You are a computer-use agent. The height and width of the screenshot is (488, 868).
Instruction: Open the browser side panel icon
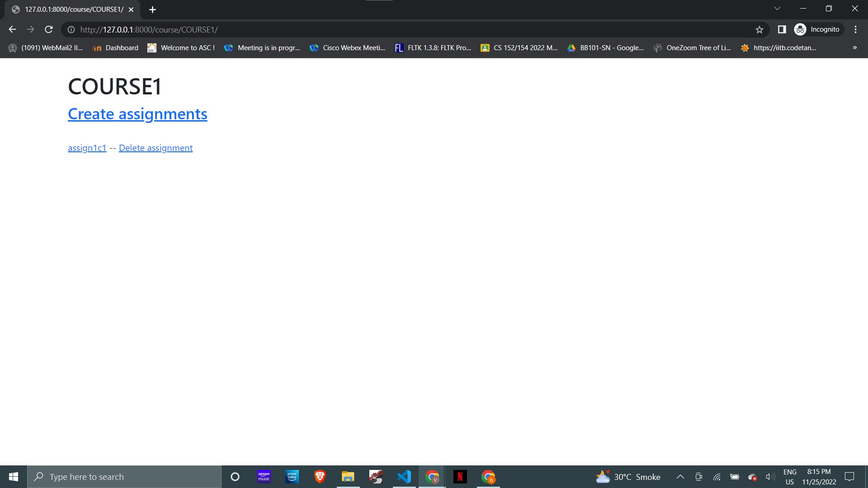click(781, 29)
